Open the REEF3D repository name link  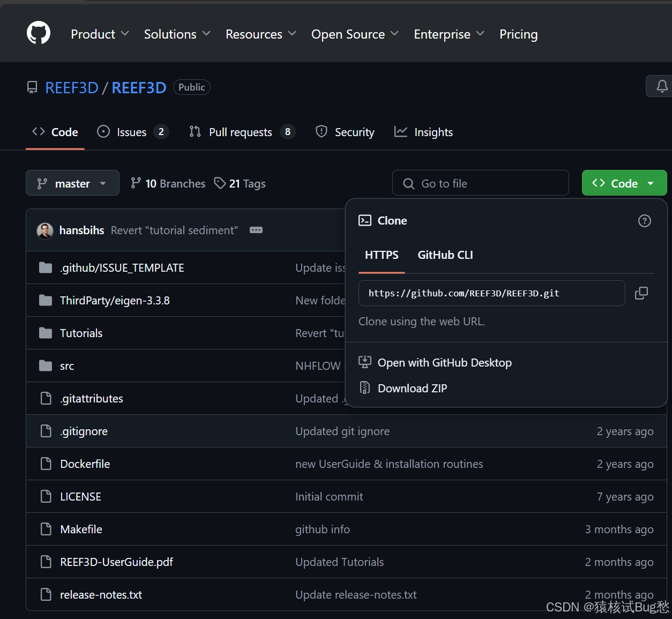pos(139,87)
